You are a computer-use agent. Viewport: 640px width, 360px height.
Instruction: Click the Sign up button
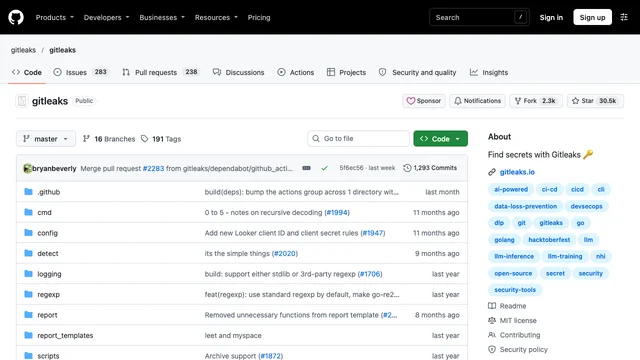[x=592, y=17]
